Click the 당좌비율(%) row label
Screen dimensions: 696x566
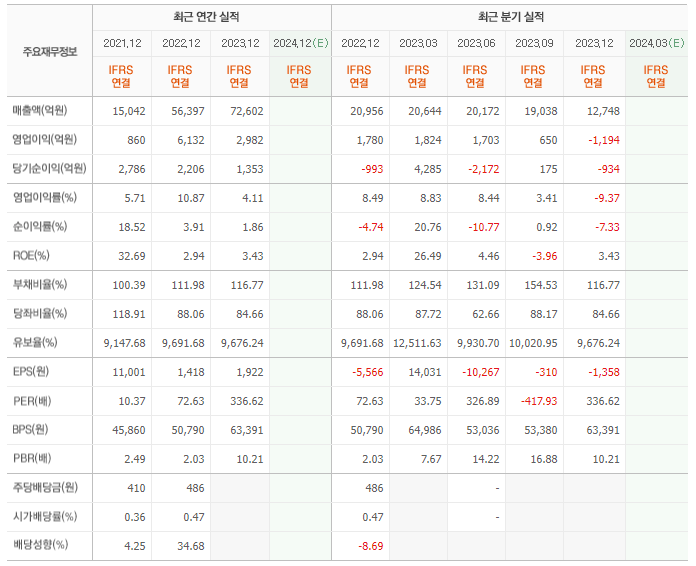pyautogui.click(x=40, y=313)
